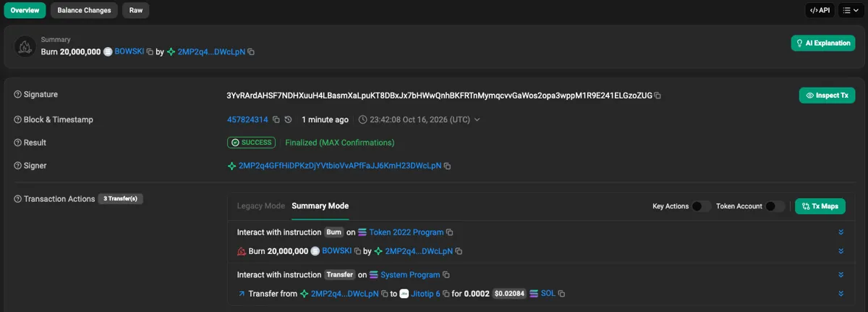Copy signer address in Summary line
Viewport: 868px width, 312px height.
tap(251, 52)
